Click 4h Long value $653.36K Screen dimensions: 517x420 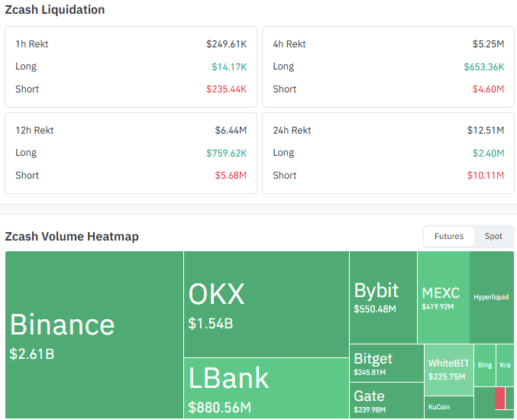click(x=484, y=67)
